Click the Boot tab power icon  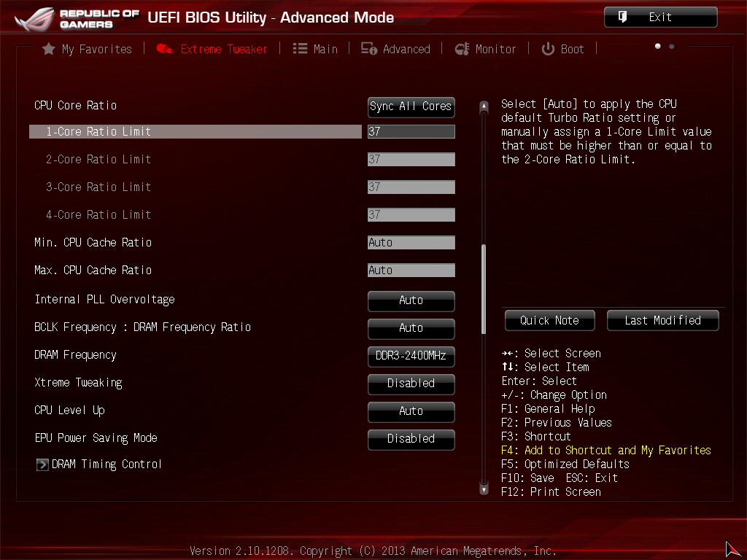coord(548,49)
